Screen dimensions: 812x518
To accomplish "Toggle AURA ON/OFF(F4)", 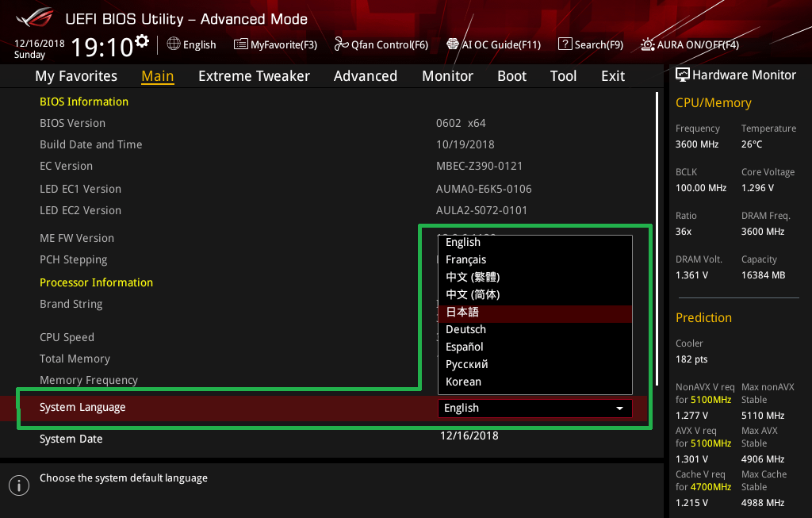I will (690, 44).
